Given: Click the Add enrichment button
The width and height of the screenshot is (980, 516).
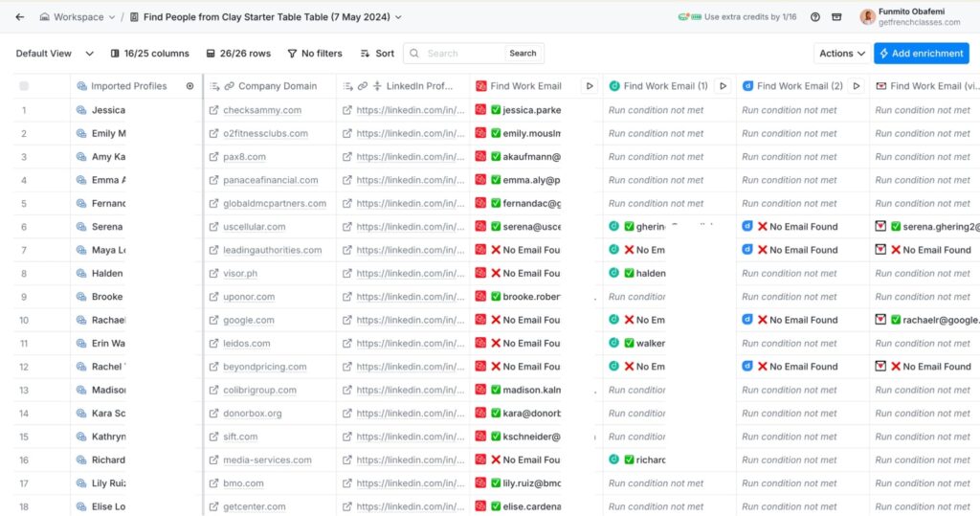Looking at the screenshot, I should point(921,54).
